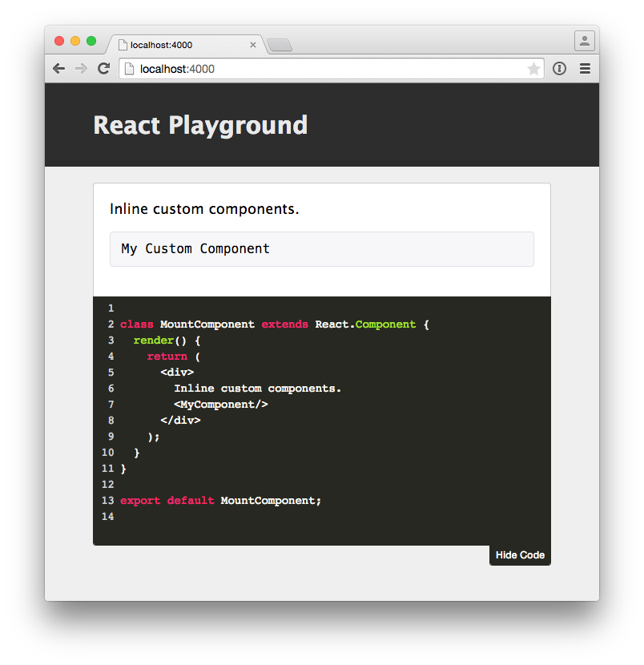
Task: Click inside the address bar
Action: [x=320, y=68]
